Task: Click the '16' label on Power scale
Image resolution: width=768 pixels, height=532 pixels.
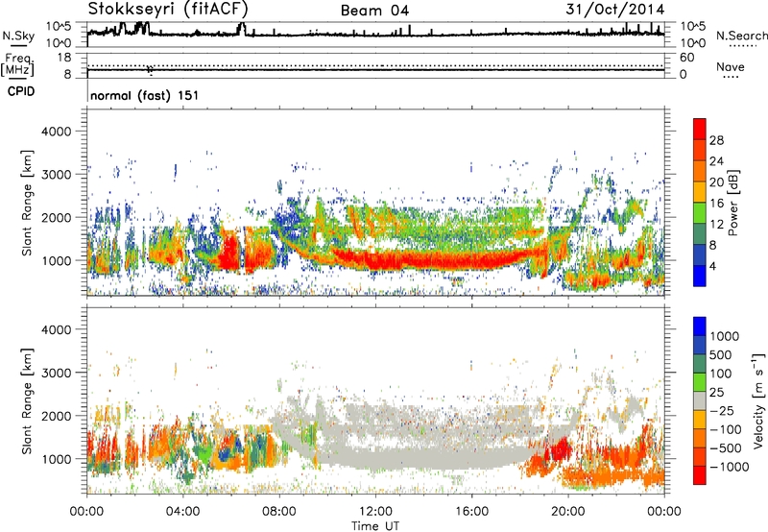Action: (x=716, y=203)
